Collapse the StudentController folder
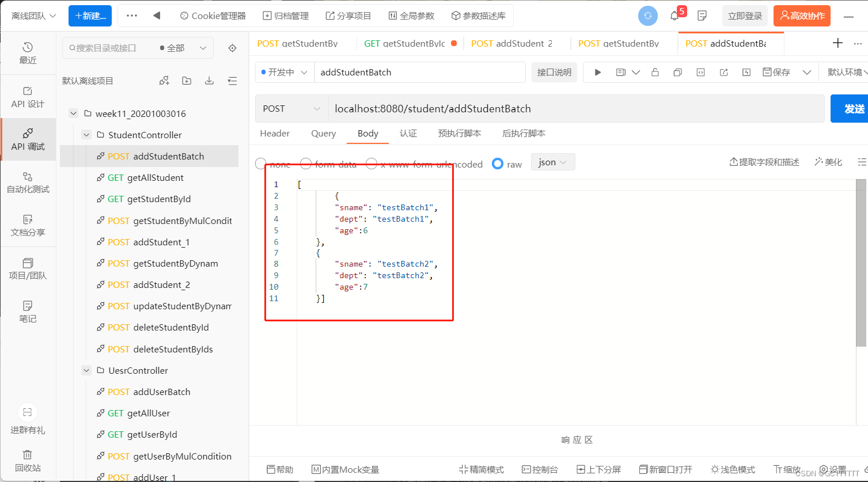Viewport: 868px width, 482px height. pos(86,135)
